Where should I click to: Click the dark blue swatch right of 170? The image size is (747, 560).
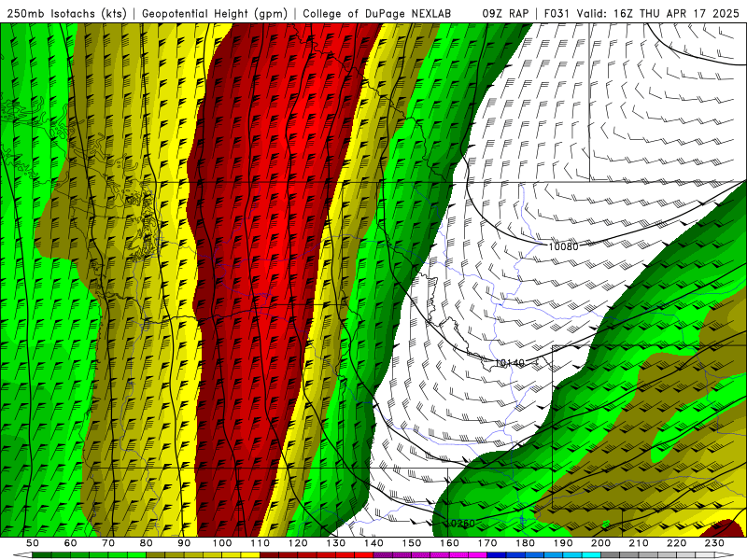tap(497, 555)
